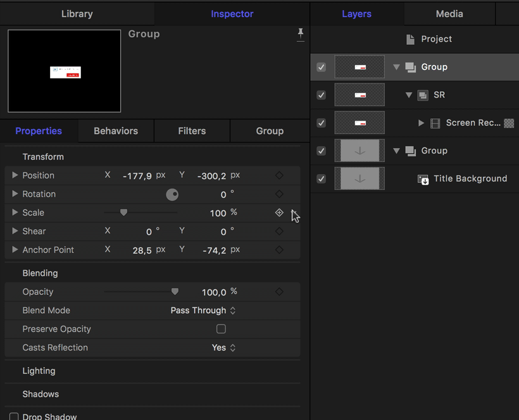Screen dimensions: 519x420
Task: Click the SR group layer icon
Action: click(423, 96)
